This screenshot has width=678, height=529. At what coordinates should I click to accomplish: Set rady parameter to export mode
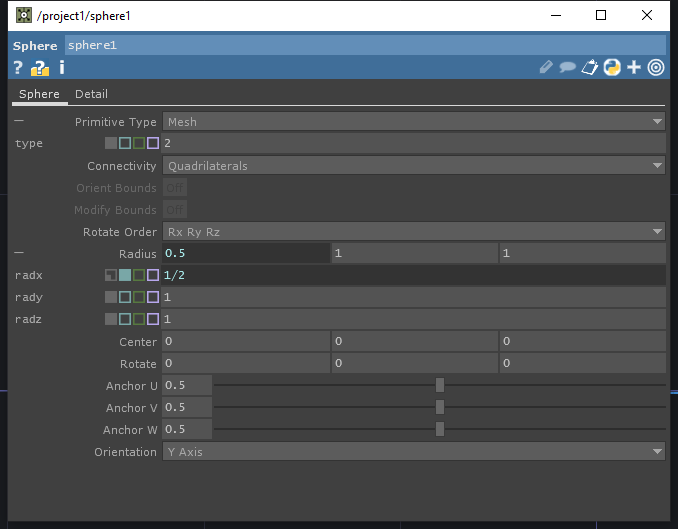click(139, 298)
